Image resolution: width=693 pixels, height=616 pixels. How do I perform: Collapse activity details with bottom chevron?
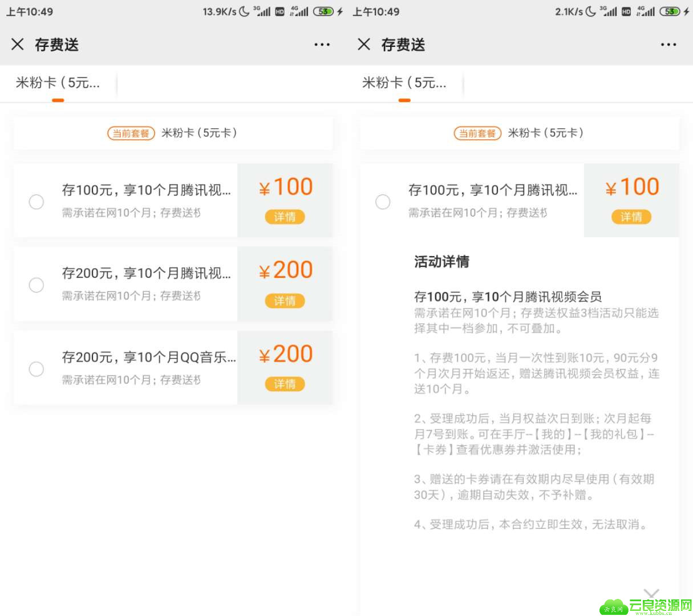651,594
